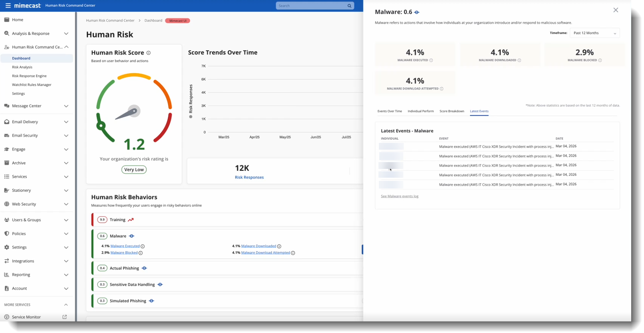Switch to Events Over Time tab
The image size is (644, 333).
point(390,111)
